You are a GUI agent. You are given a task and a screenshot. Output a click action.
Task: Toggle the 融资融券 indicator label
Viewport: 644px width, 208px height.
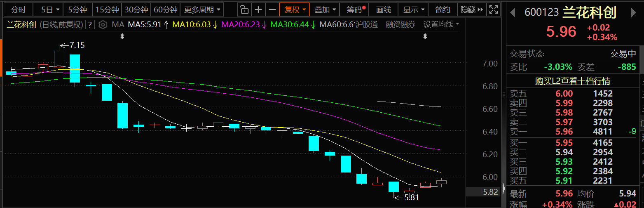point(400,25)
